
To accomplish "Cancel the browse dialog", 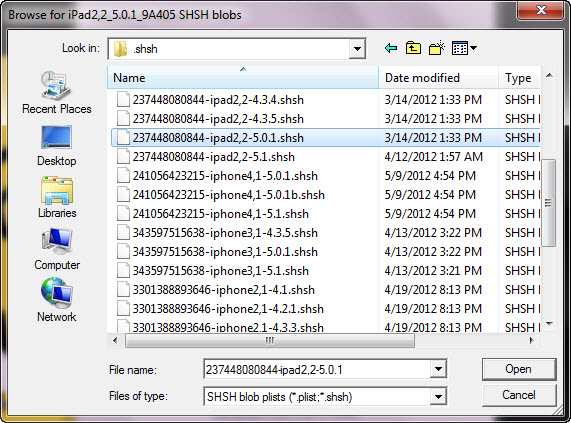I will [x=519, y=395].
